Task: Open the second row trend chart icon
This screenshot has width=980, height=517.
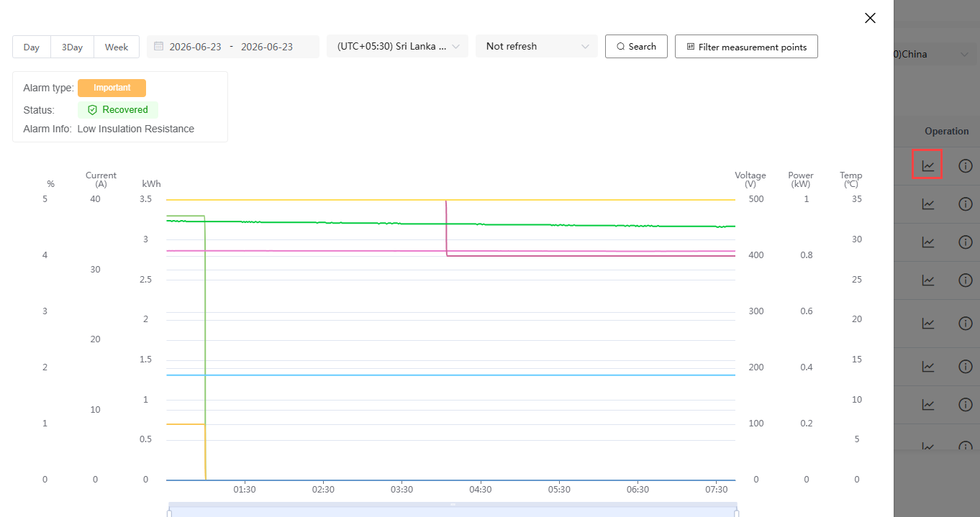Action: point(928,204)
